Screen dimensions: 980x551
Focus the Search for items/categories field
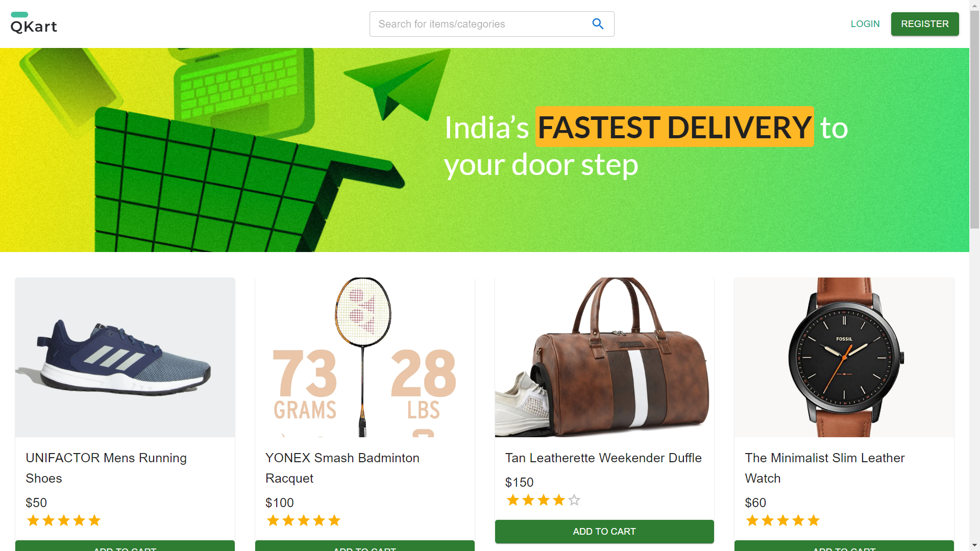point(480,24)
